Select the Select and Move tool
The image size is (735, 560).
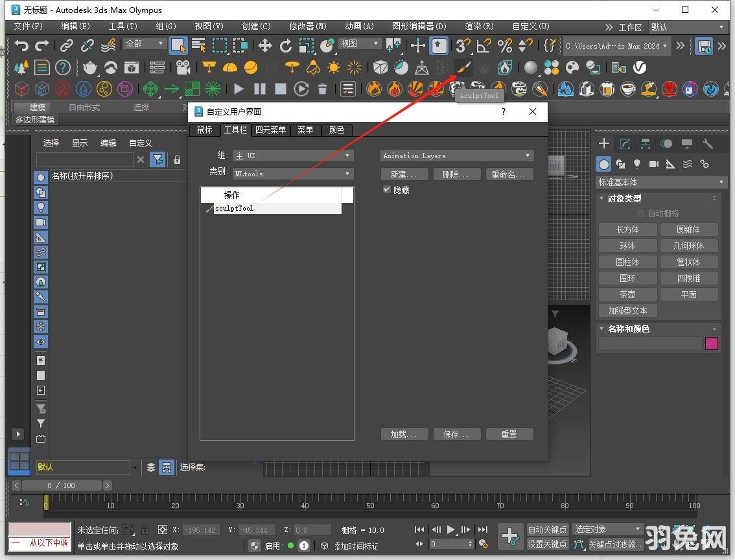point(264,45)
